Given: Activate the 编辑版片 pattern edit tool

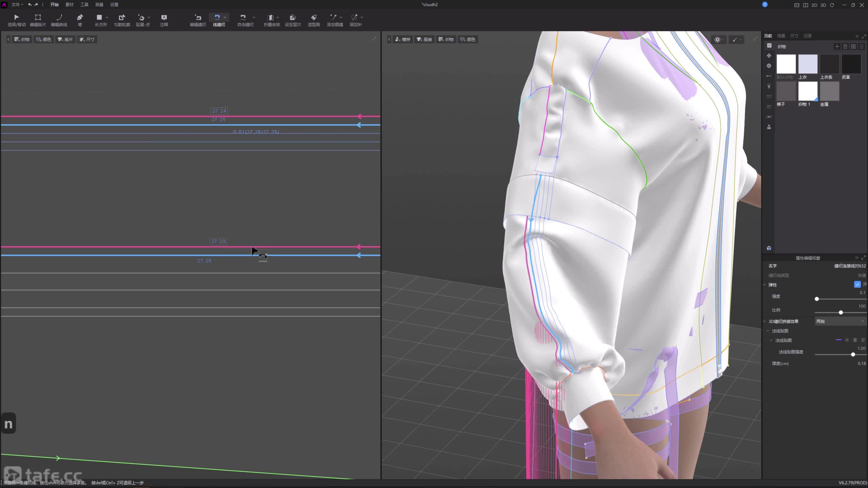Looking at the screenshot, I should point(38,20).
